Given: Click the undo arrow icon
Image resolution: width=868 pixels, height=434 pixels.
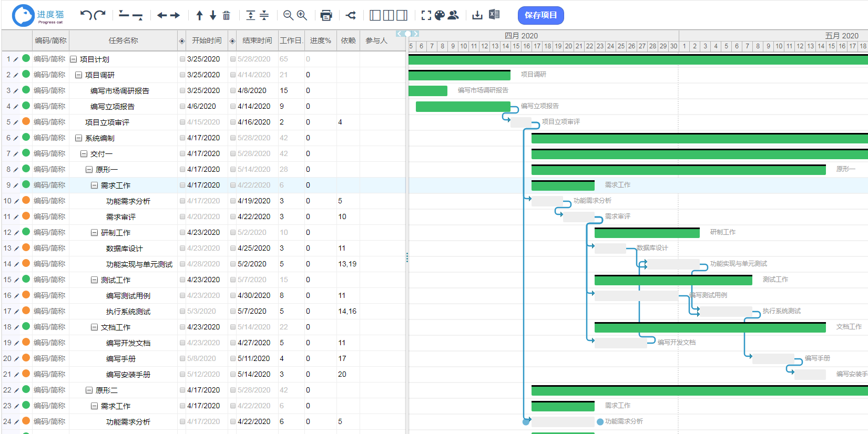Looking at the screenshot, I should (x=86, y=15).
